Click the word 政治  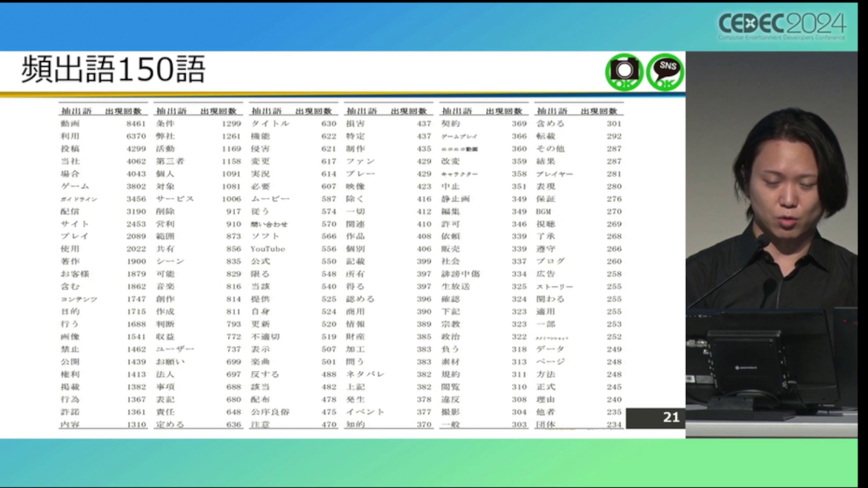pyautogui.click(x=451, y=337)
